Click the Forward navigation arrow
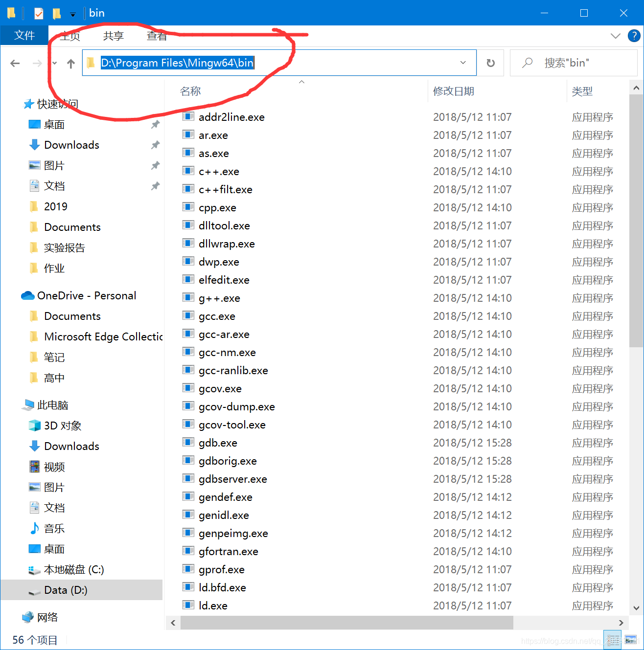This screenshot has width=644, height=650. 37,63
